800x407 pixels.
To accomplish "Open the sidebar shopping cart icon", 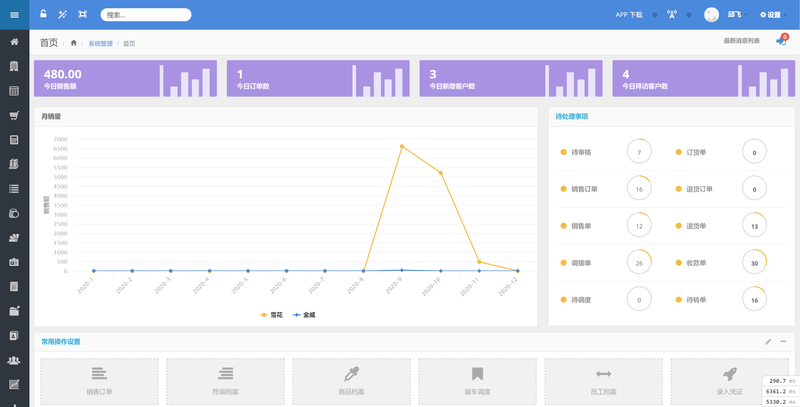I will tap(14, 115).
